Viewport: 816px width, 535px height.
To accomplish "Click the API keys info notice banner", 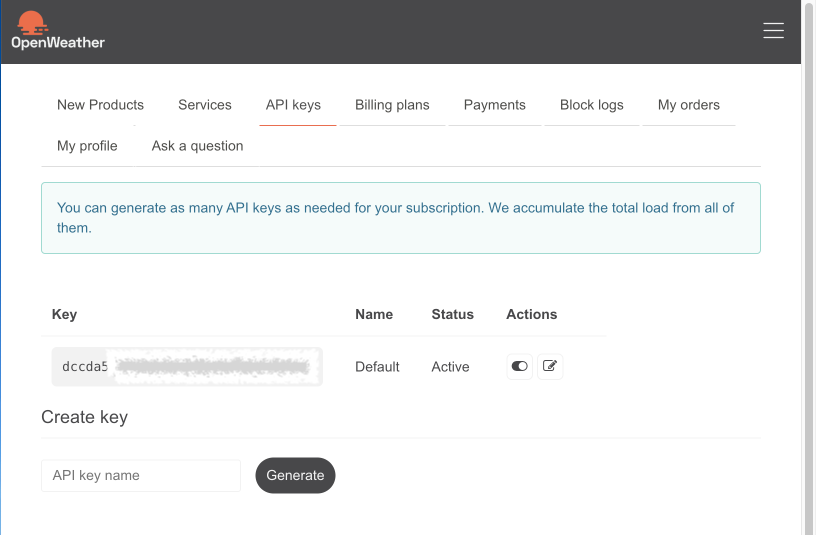I will (x=400, y=218).
